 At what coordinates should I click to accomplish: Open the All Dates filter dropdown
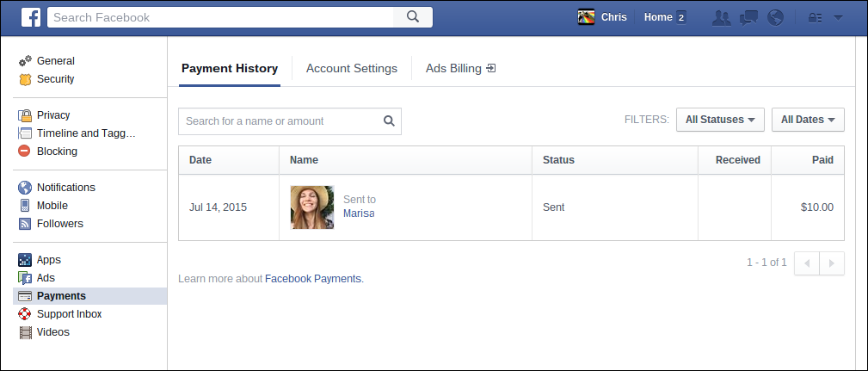coord(809,120)
